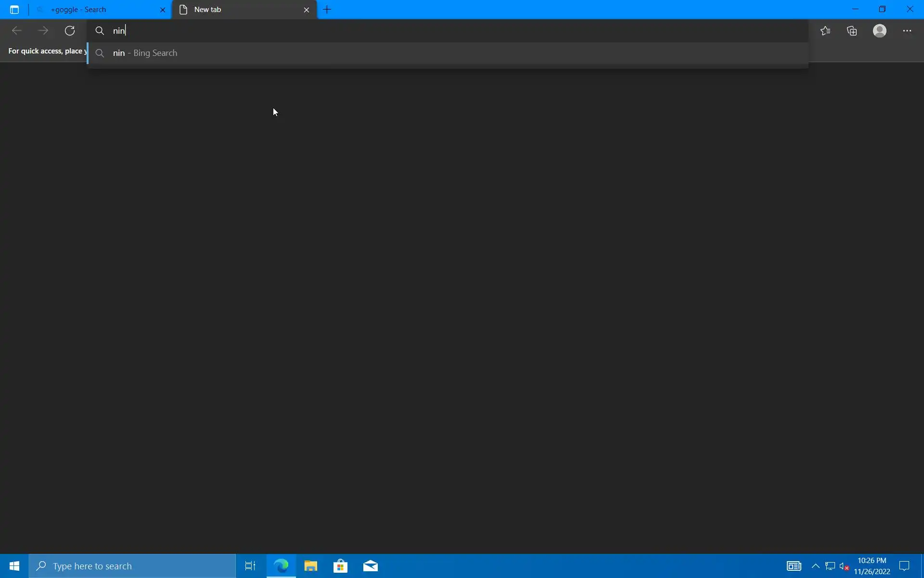Click the taskbar 'Type here to search' box
The width and height of the screenshot is (924, 578).
click(x=132, y=566)
